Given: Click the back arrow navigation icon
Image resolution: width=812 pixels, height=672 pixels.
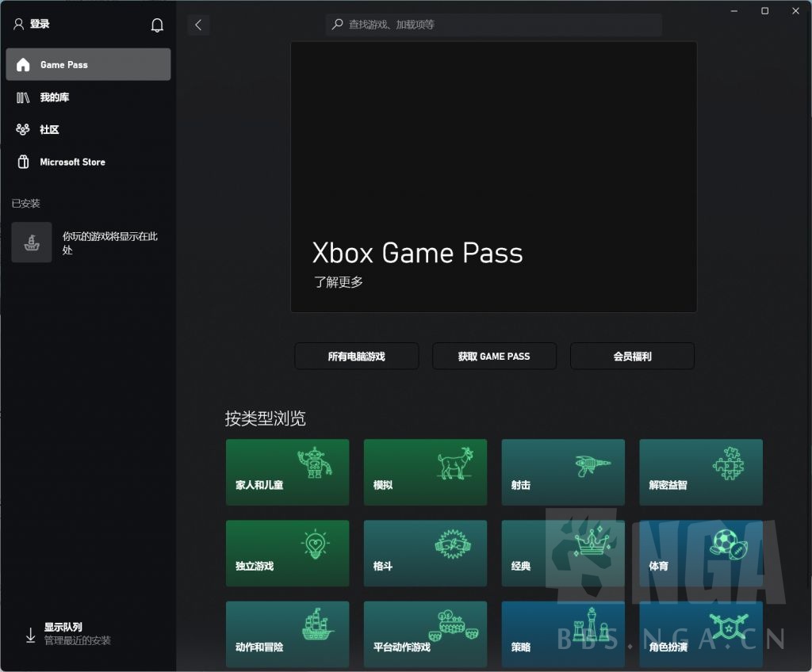Looking at the screenshot, I should pos(197,25).
